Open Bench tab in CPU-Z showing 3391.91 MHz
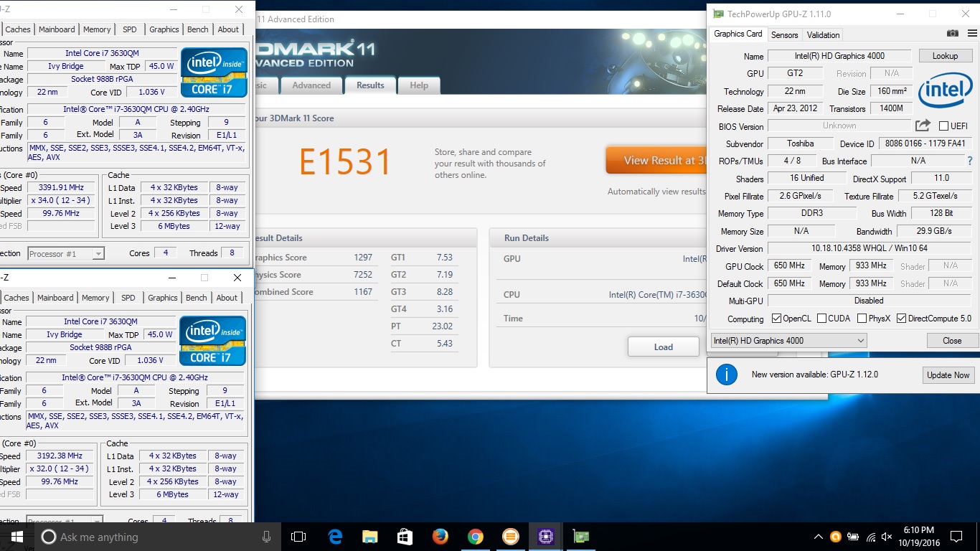 coord(198,29)
